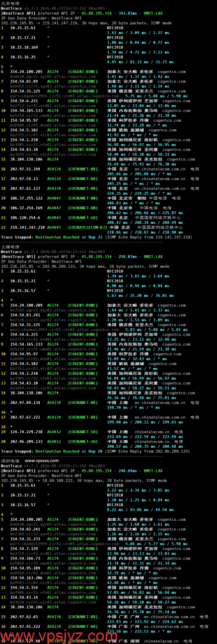Image resolution: width=217 pixels, height=644 pixels.
Task: Select hop IP 202.97.54.13
Action: tap(24, 178)
